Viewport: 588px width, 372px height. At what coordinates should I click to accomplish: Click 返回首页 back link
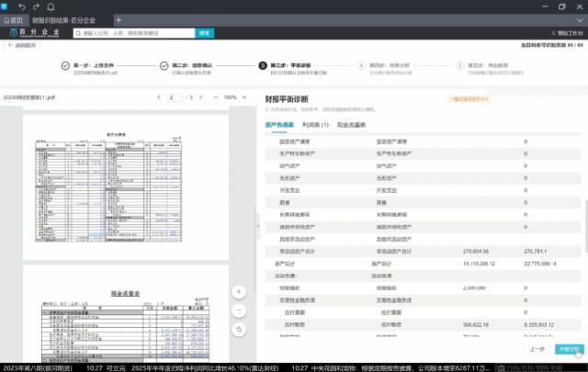(x=23, y=45)
